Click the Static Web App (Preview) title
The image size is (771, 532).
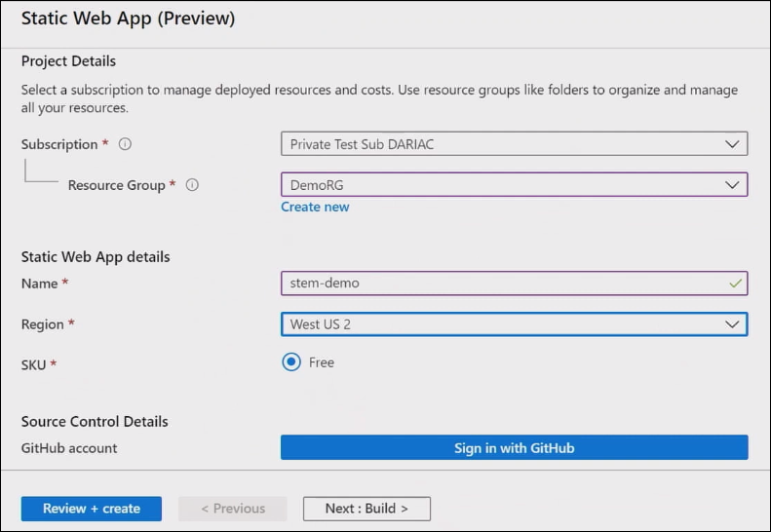click(x=128, y=19)
